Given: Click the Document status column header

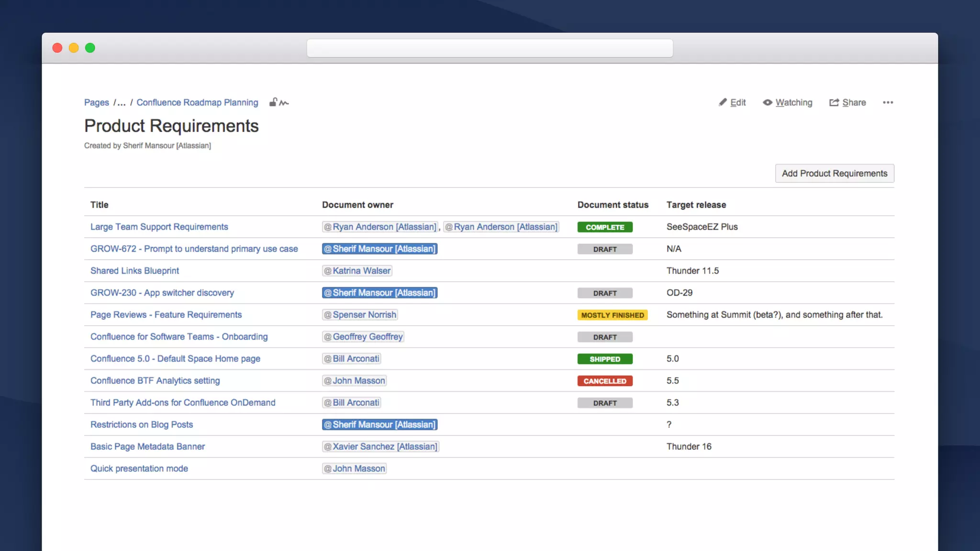Looking at the screenshot, I should (612, 205).
